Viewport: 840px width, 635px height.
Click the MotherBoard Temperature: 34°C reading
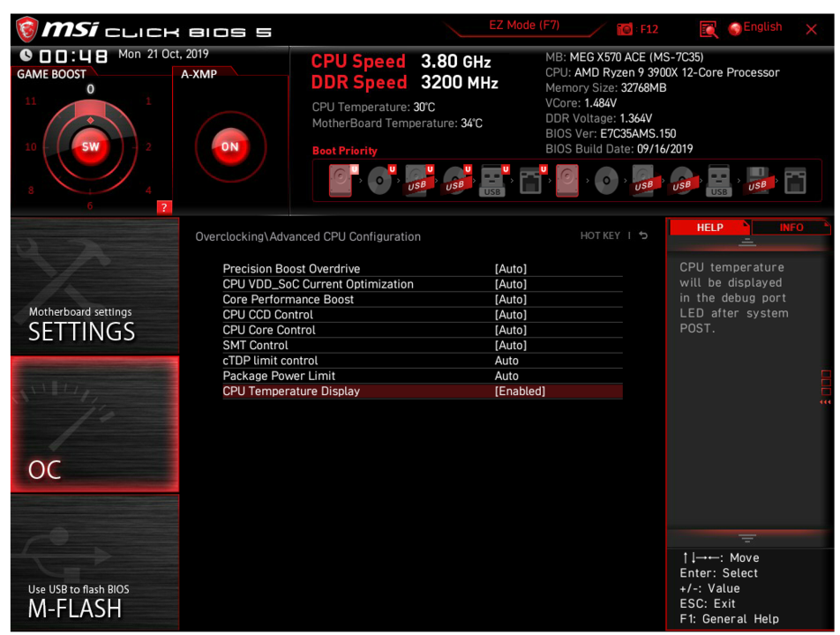click(397, 123)
